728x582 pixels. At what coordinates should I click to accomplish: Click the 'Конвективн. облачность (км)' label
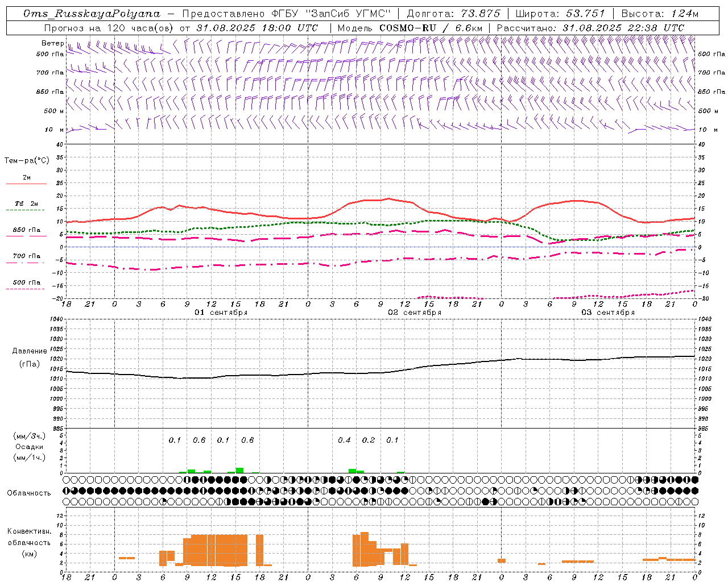click(29, 542)
